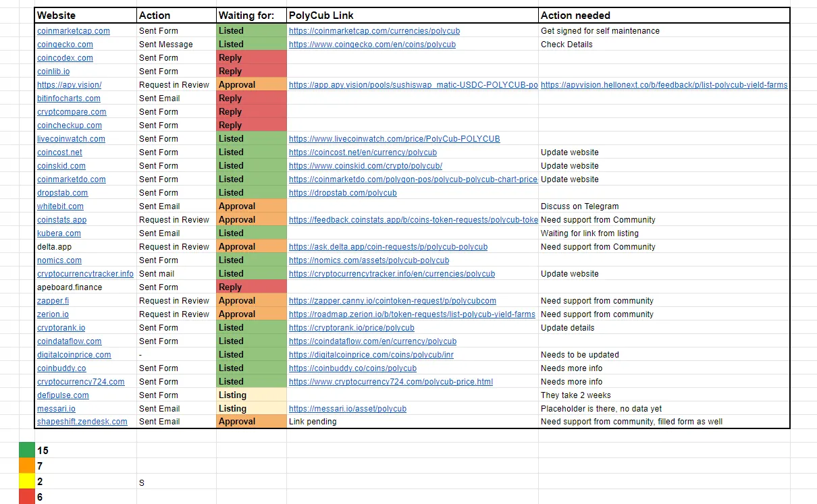
Task: Click the cryptocurrency724.com website link
Action: [x=80, y=382]
